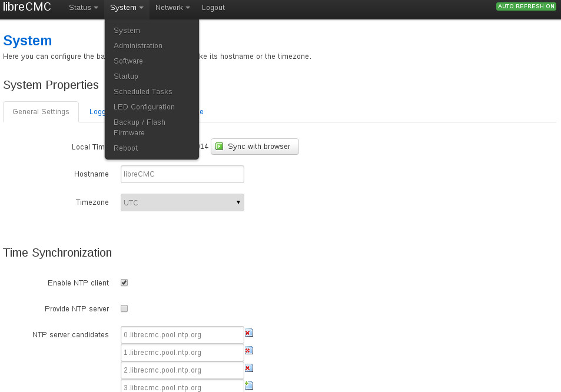Open Scheduled Tasks menu item
This screenshot has height=392, width=561.
[143, 92]
